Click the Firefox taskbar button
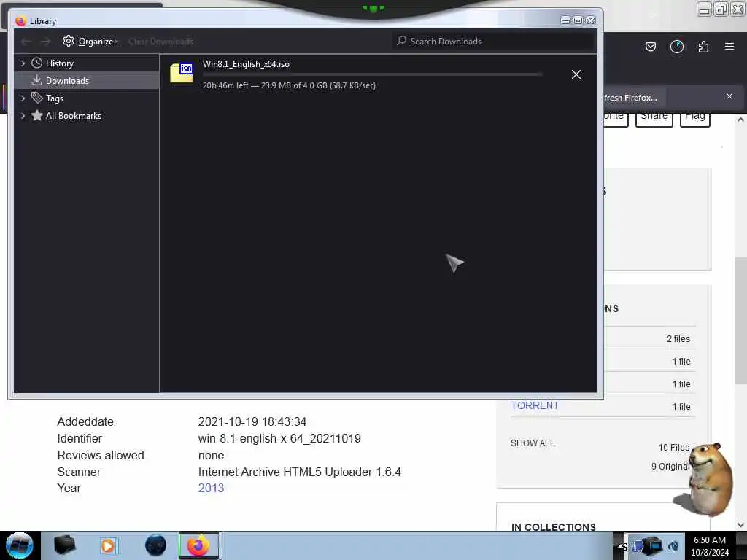Image resolution: width=747 pixels, height=560 pixels. pos(198,545)
